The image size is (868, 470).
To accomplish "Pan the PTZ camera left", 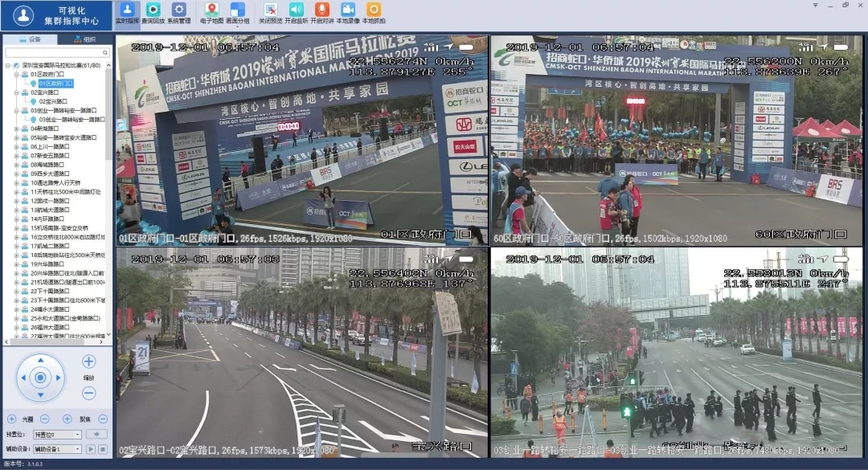I will [x=23, y=378].
